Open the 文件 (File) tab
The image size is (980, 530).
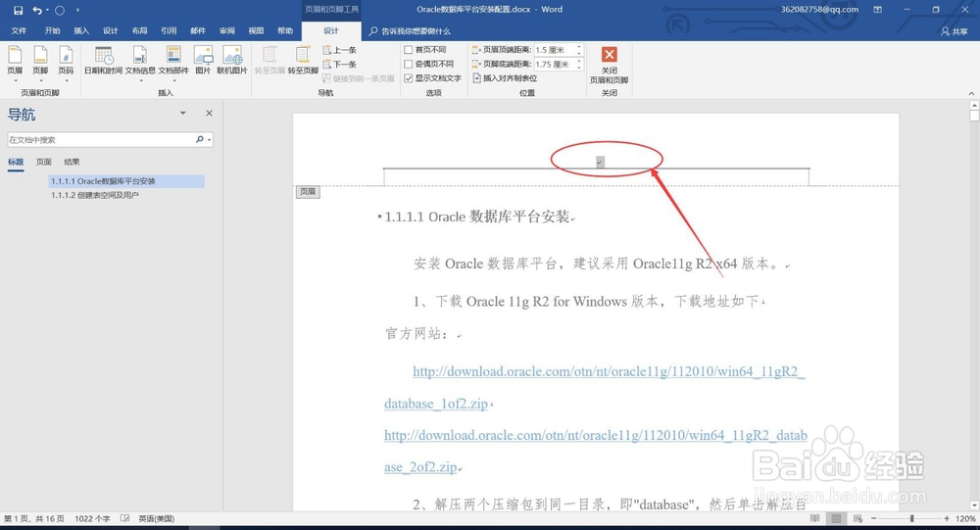(x=19, y=30)
